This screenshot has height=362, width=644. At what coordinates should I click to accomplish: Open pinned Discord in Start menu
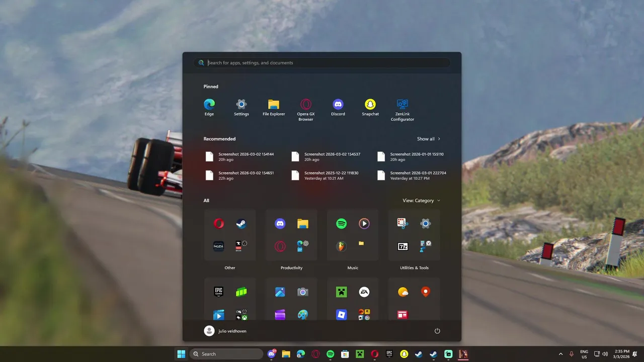[x=338, y=108]
